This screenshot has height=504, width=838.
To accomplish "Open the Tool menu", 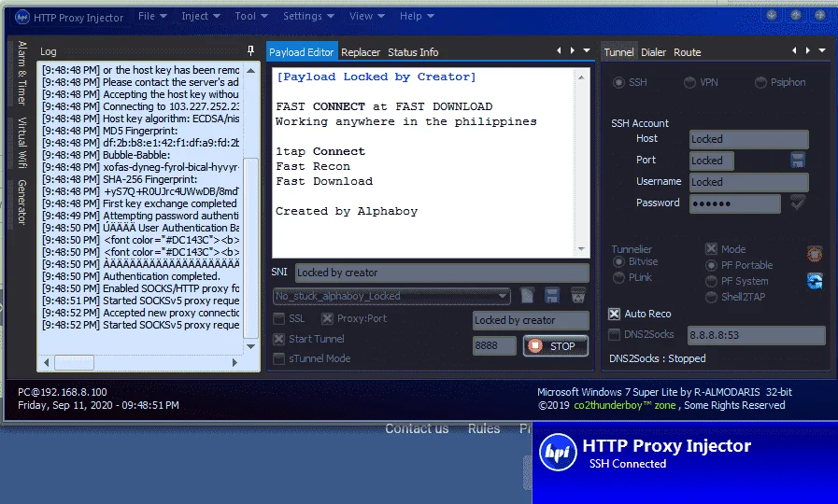I will pyautogui.click(x=251, y=16).
